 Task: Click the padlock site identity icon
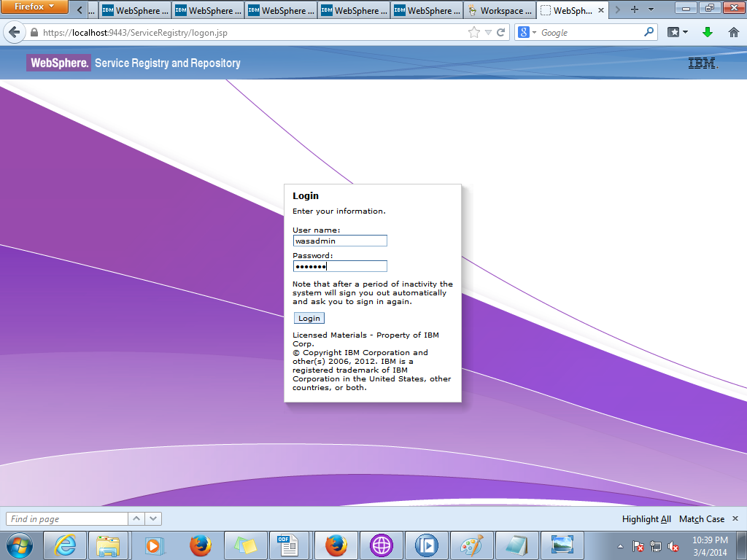click(34, 32)
